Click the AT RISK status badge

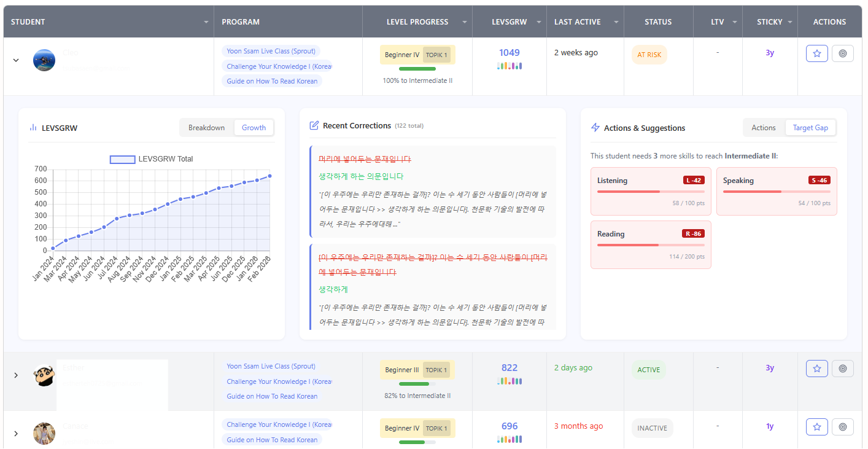pos(649,55)
